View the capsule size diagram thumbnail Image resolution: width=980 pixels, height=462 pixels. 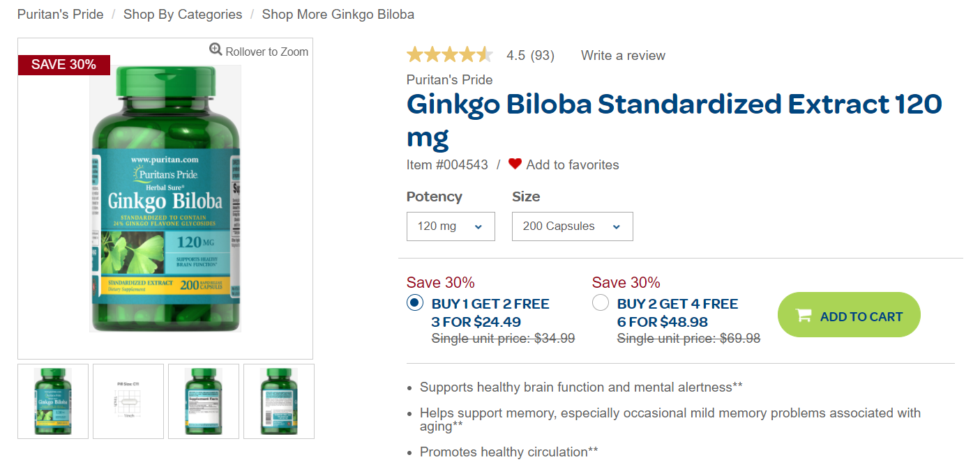pos(128,401)
